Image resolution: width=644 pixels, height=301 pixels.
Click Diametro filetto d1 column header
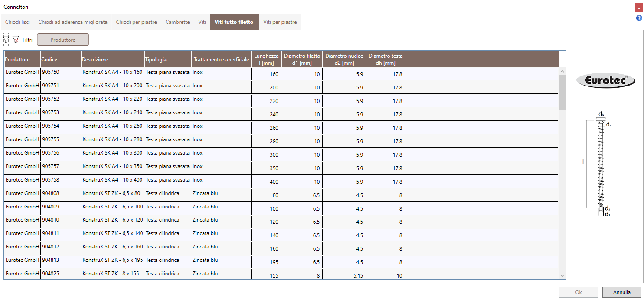click(x=302, y=60)
